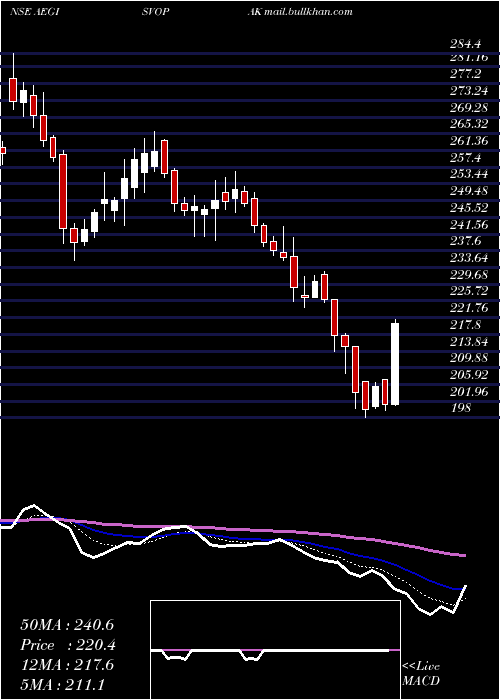Click the 273.24 price level label
Screen dimensions: 500x700
(468, 91)
